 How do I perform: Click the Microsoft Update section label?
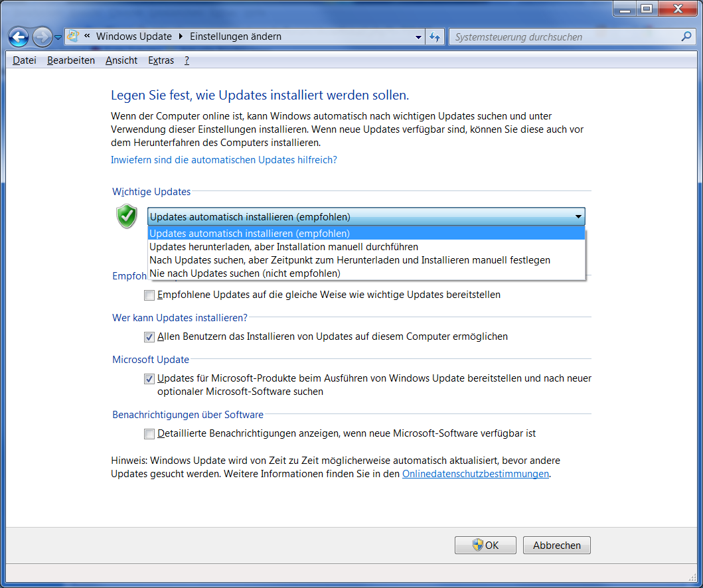[151, 360]
